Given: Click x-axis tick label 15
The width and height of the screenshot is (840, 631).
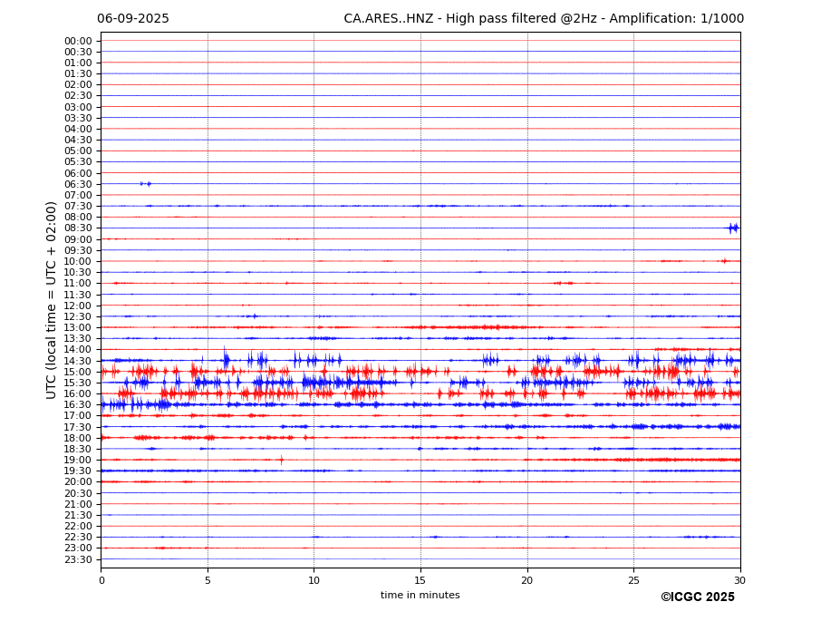Looking at the screenshot, I should [420, 580].
